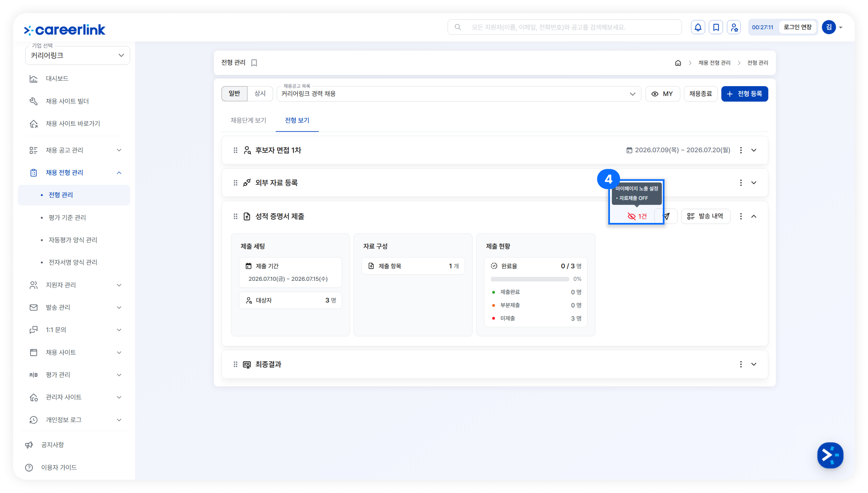
Task: Click the search magnifier icon
Action: [457, 27]
